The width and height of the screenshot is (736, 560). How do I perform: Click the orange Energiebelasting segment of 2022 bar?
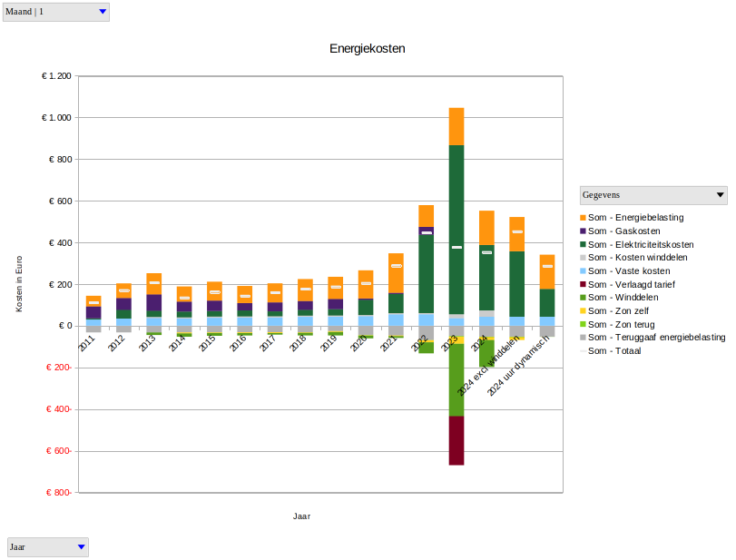click(426, 215)
